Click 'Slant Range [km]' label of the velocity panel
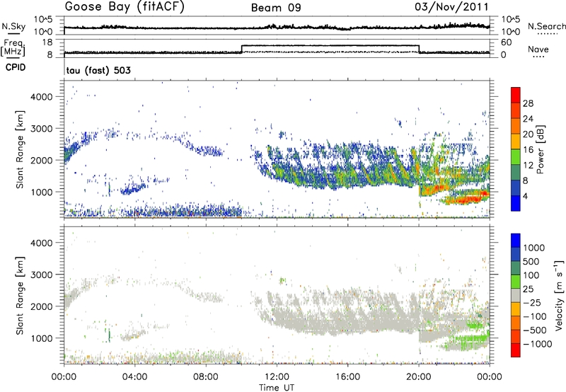 pos(21,296)
